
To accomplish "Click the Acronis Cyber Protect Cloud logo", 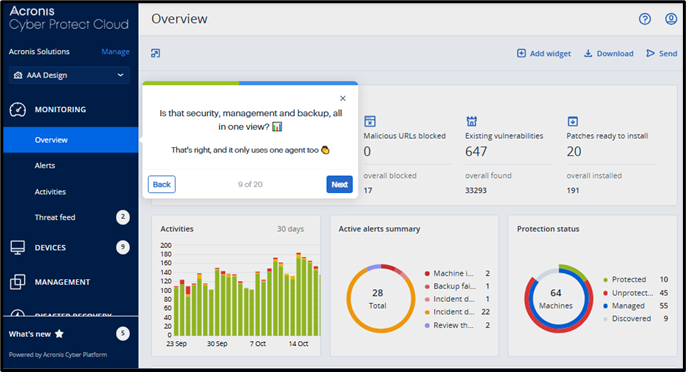I will (69, 18).
